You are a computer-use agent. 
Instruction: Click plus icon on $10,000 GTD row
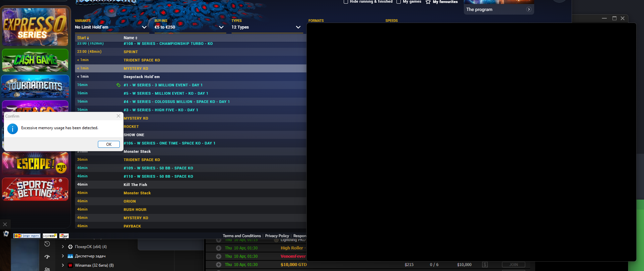(219, 265)
